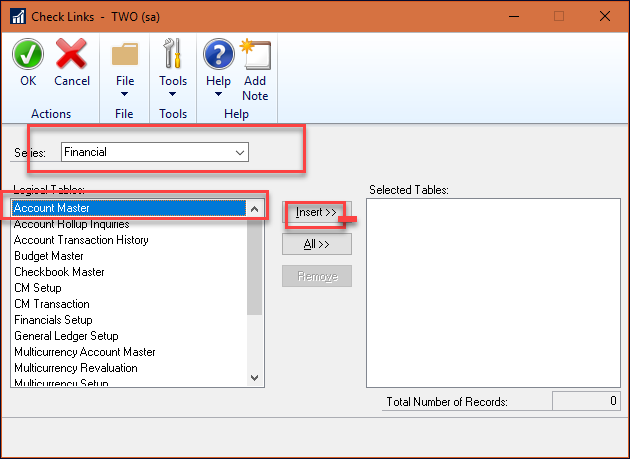Click the Dynamics GP window icon in the title bar
630x459 pixels.
pyautogui.click(x=18, y=17)
